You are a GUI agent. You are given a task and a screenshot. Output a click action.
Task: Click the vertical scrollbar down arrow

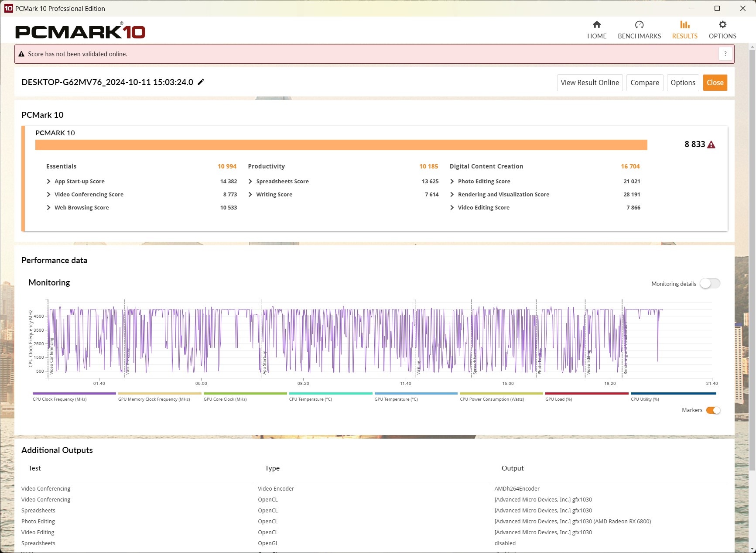point(752,549)
